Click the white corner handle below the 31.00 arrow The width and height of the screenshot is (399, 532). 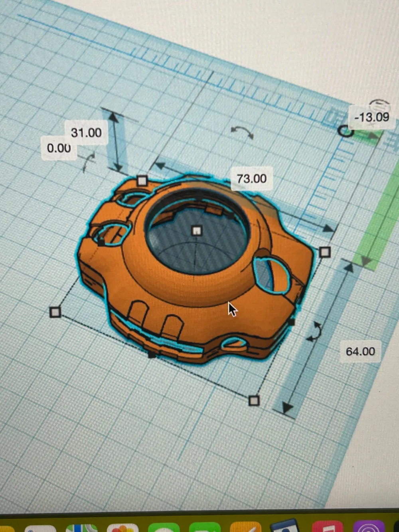pos(142,181)
